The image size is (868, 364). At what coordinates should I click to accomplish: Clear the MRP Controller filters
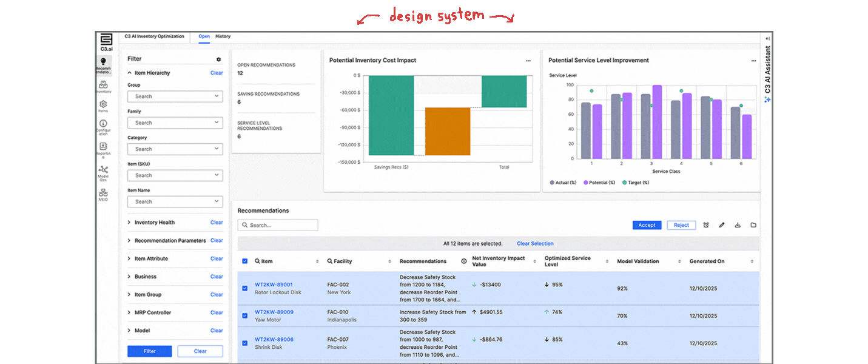(217, 312)
